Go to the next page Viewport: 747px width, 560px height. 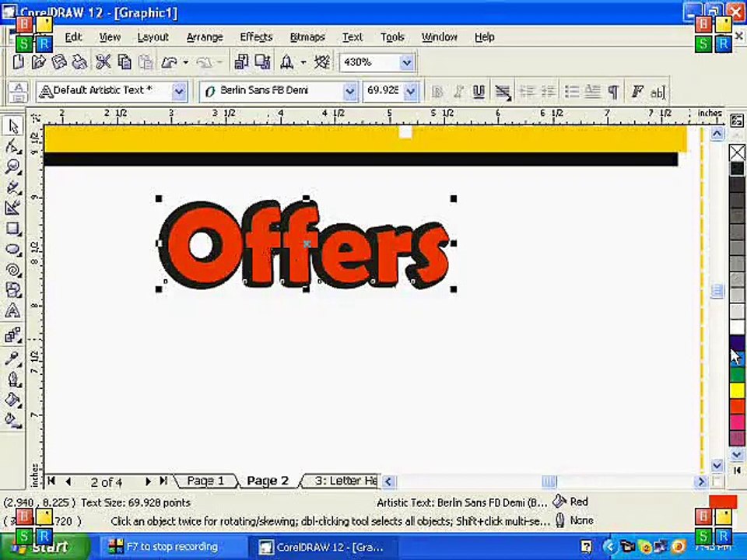coord(148,481)
